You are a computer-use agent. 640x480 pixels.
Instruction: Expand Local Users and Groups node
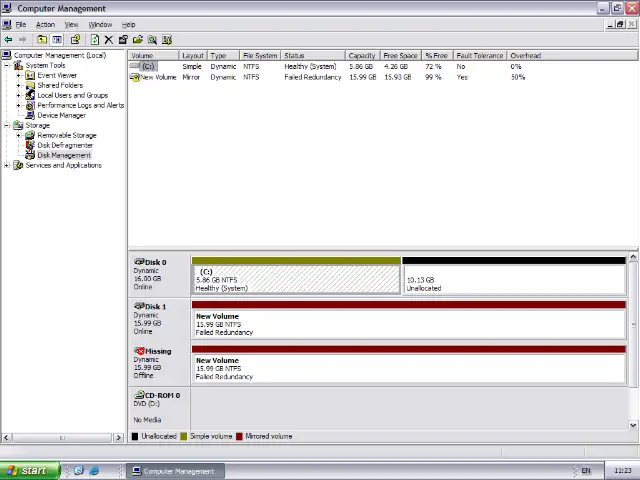(18, 96)
